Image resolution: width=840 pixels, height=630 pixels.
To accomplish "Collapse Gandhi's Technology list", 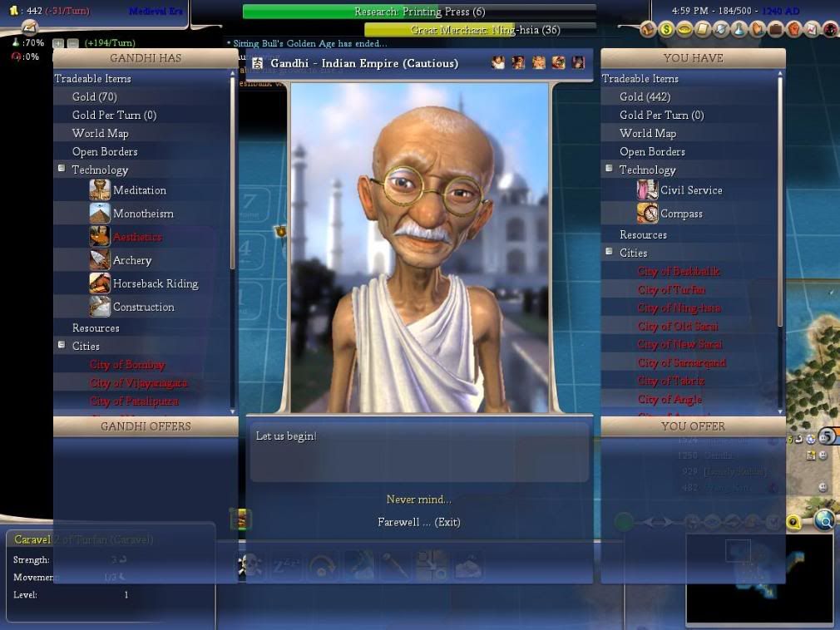I will [x=62, y=169].
